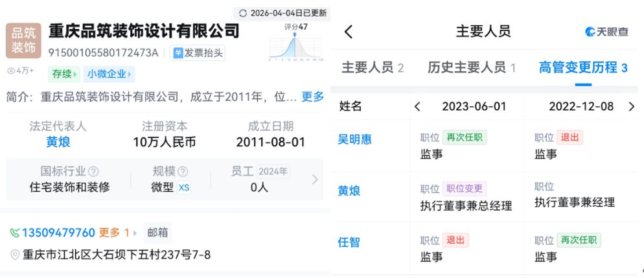Click the XS scale badge
The width and height of the screenshot is (644, 278).
point(184,188)
